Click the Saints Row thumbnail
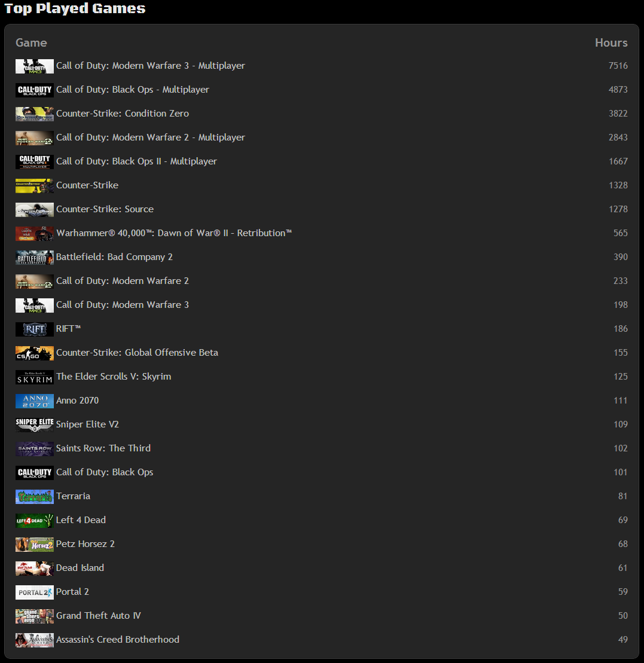The height and width of the screenshot is (663, 644). tap(35, 448)
